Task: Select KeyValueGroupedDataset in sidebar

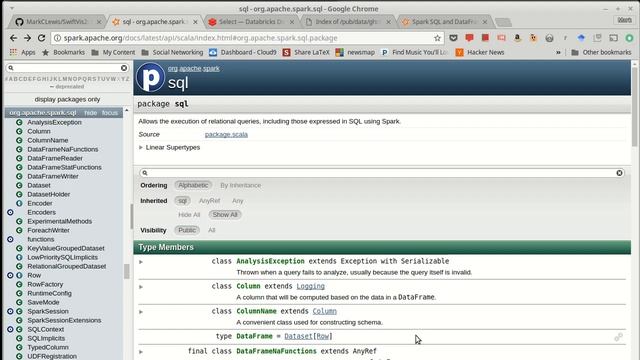Action: click(66, 248)
